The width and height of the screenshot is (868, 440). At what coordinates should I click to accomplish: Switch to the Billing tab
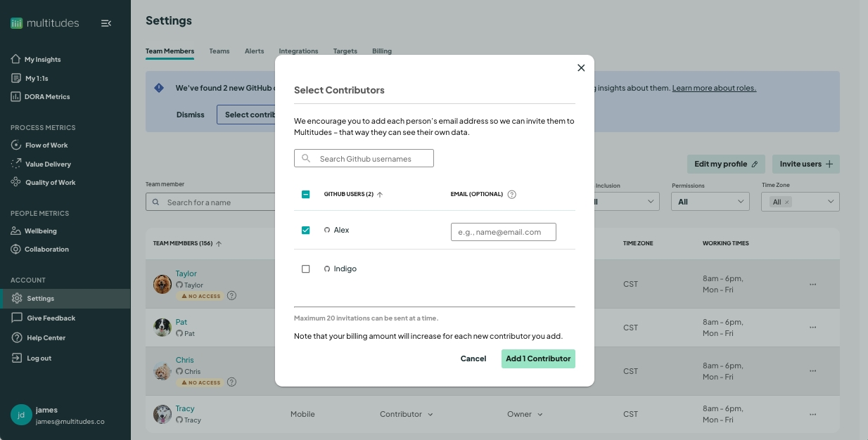point(382,51)
